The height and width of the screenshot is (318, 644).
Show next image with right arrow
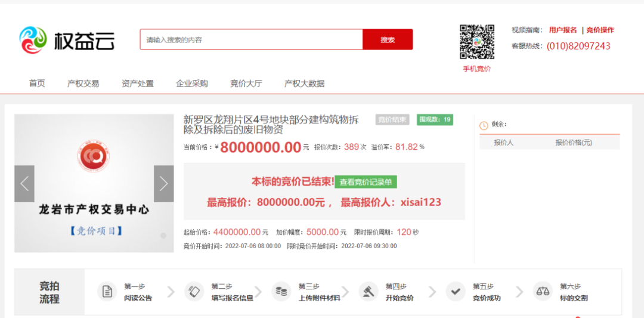(164, 184)
